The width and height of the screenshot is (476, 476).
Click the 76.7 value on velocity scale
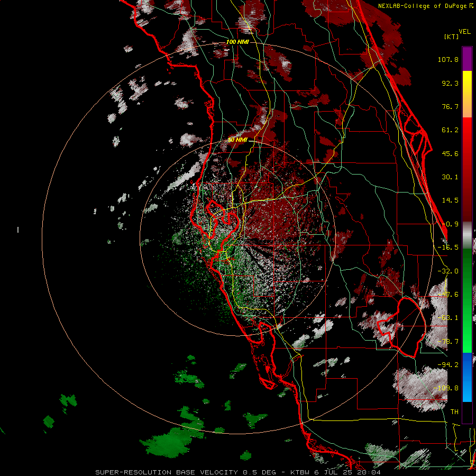(450, 106)
